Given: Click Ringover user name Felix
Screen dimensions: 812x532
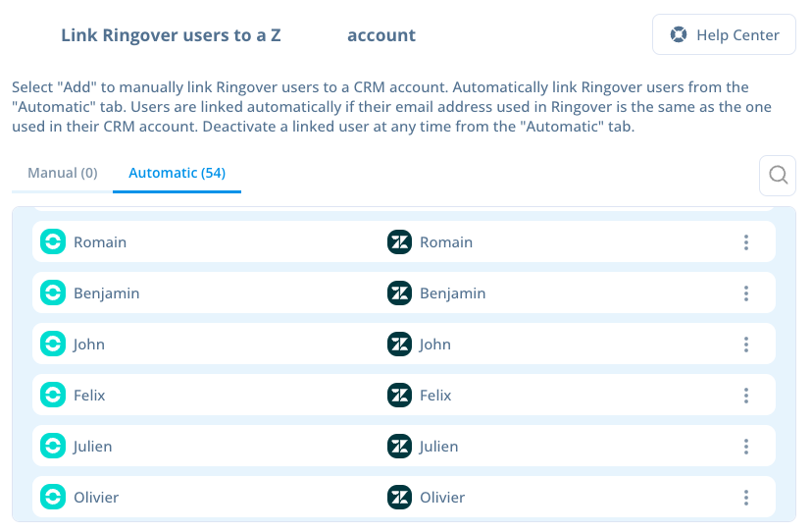Looking at the screenshot, I should click(89, 396).
